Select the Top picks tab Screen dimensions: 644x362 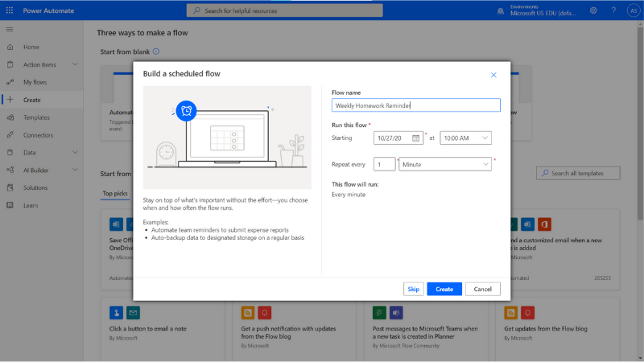115,193
